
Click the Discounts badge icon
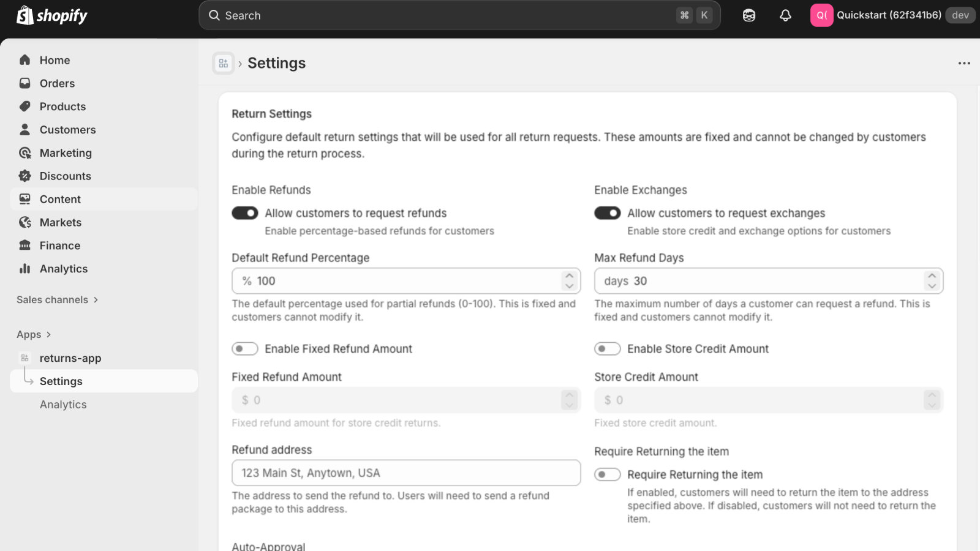click(24, 176)
